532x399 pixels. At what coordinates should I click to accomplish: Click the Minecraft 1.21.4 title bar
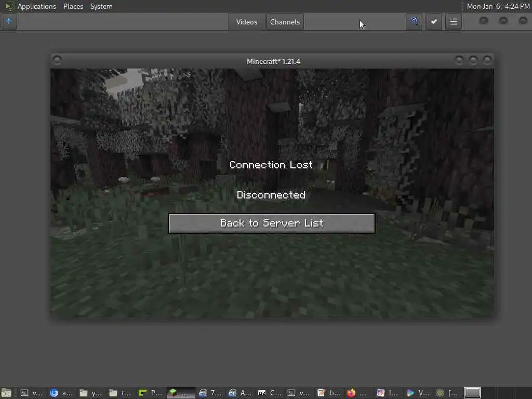[x=273, y=61]
